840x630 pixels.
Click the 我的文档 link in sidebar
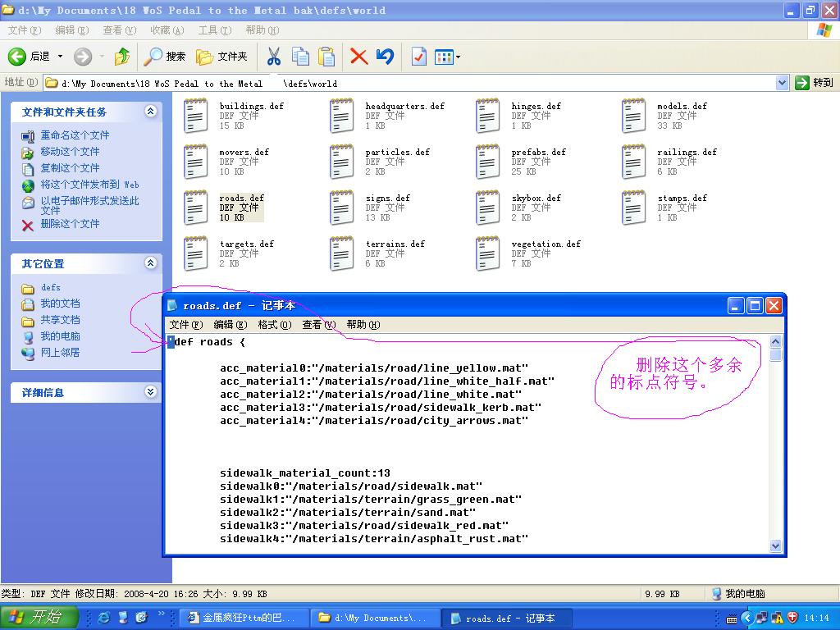click(60, 304)
